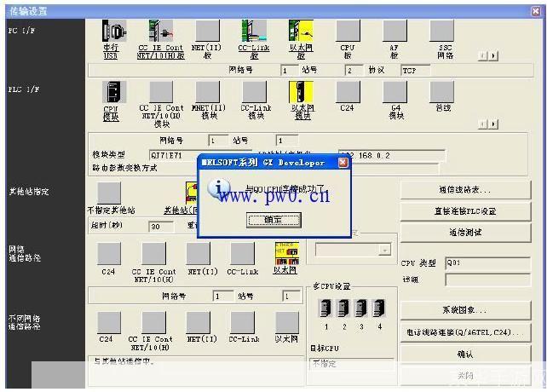Click the timeout seconds field showing 30
The height and width of the screenshot is (392, 547).
[161, 227]
